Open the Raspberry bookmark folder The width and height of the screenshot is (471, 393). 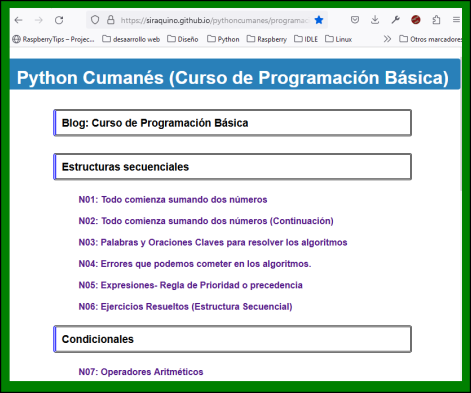267,39
